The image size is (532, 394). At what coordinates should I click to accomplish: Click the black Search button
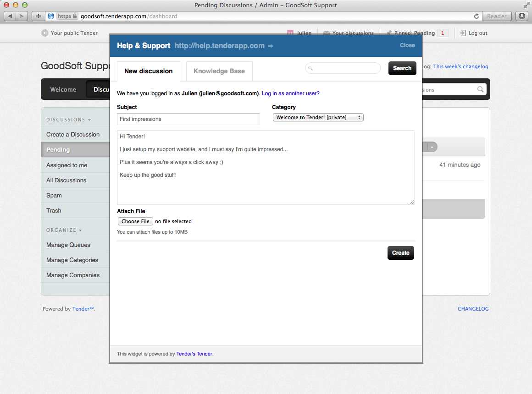pos(402,68)
